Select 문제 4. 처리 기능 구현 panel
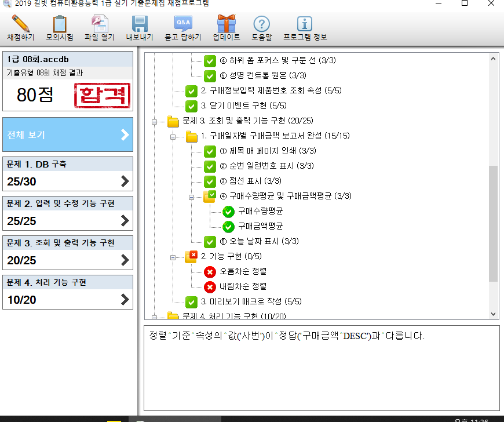Viewport: 504px width, 422px height. pyautogui.click(x=68, y=292)
